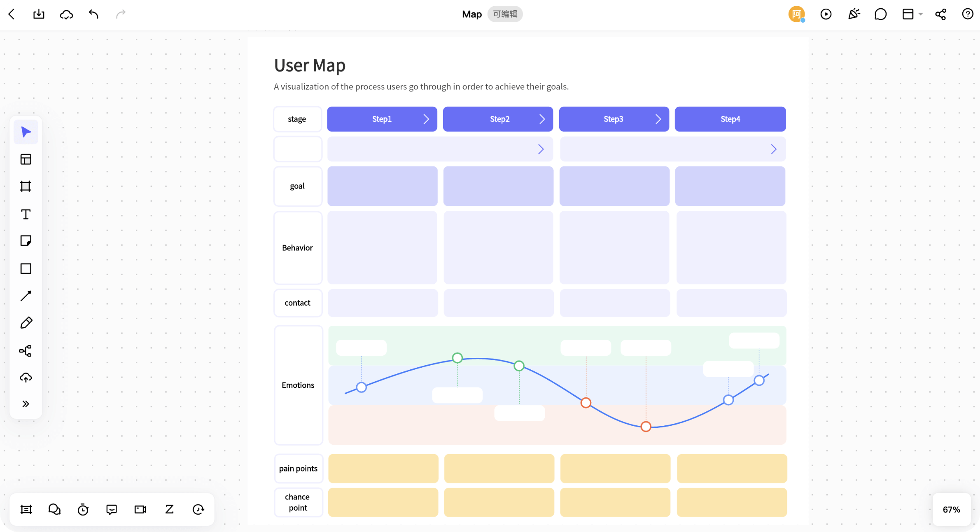Open the chat bubbles icon
Screen dimensions: 980x532
[54, 509]
